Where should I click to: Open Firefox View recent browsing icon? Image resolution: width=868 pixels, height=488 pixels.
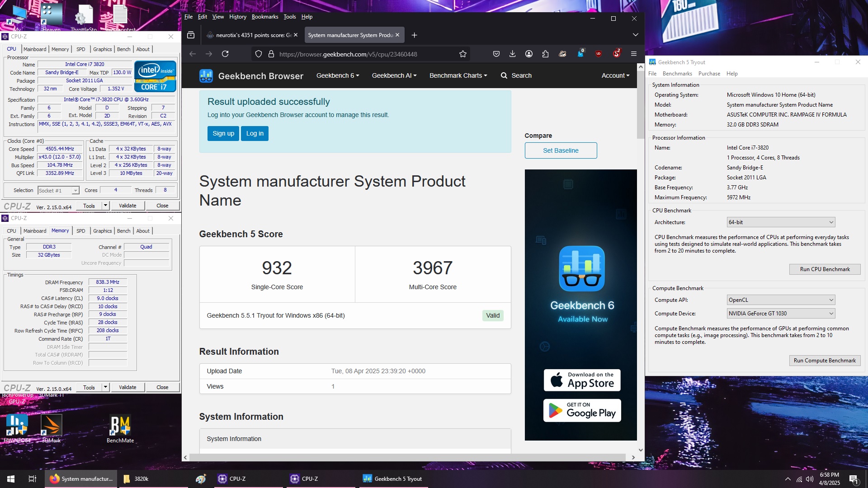pos(191,35)
